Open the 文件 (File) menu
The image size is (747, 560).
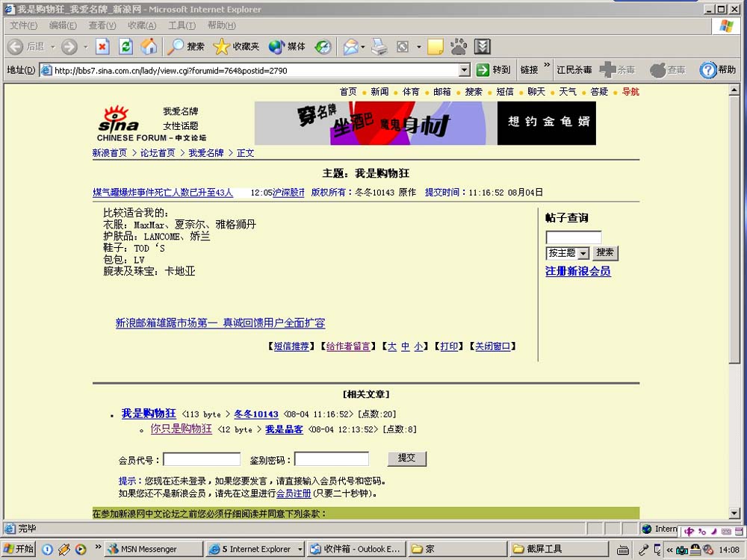(23, 25)
